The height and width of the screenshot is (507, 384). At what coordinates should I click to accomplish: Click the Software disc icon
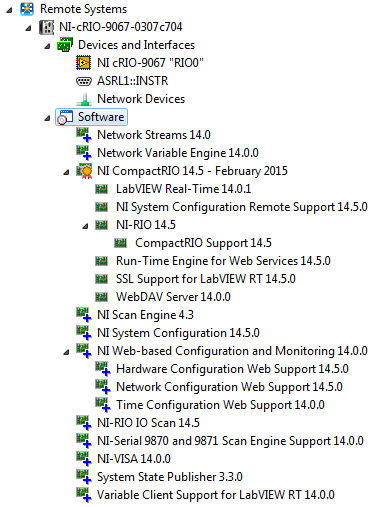pos(65,117)
